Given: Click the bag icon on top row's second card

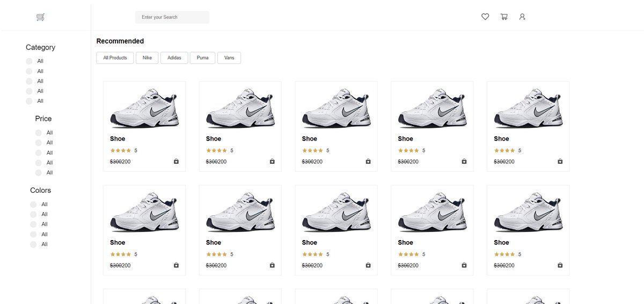Looking at the screenshot, I should pyautogui.click(x=272, y=161).
